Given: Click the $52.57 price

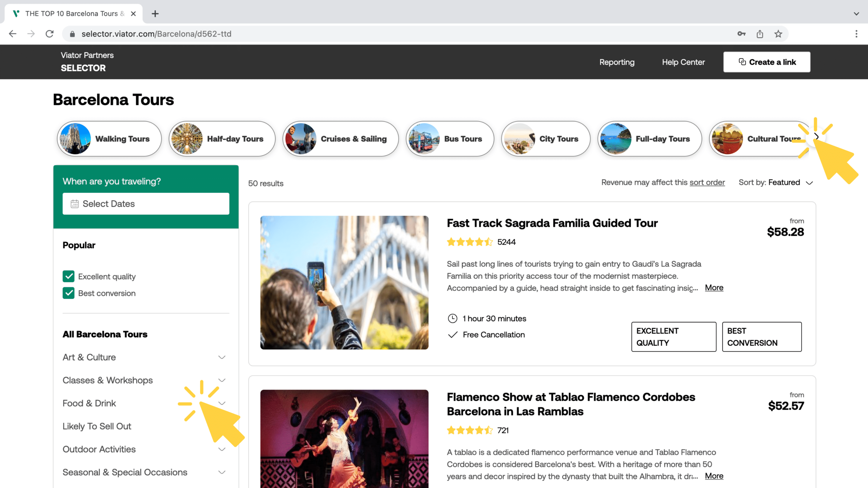Looking at the screenshot, I should point(786,406).
